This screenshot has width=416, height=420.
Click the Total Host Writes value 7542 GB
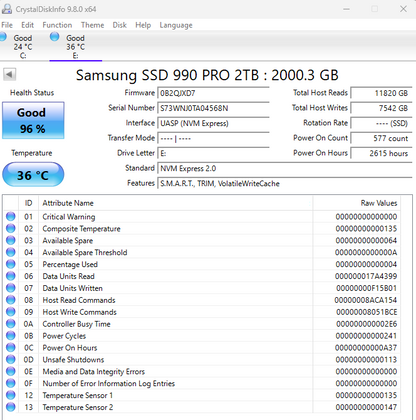382,108
